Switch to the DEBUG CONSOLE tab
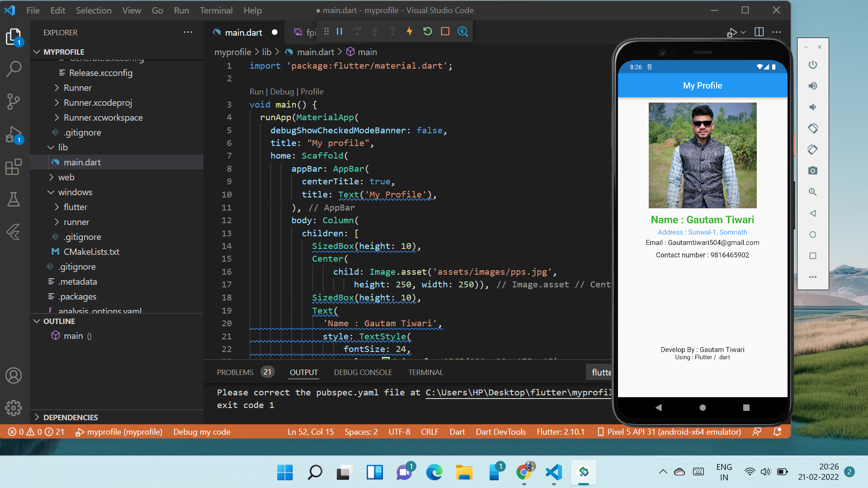 (x=363, y=372)
